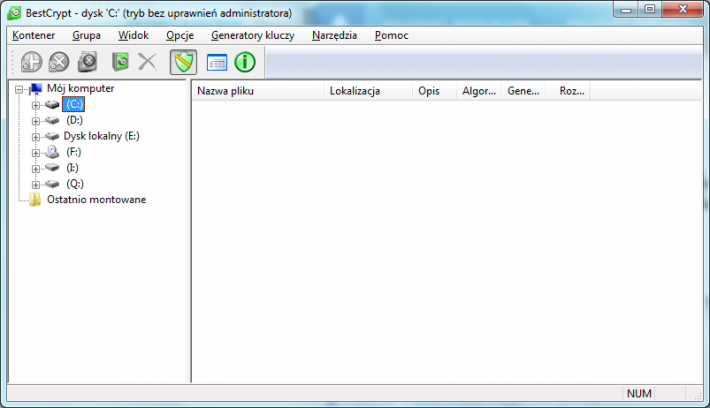Viewport: 710px width, 408px height.
Task: Click the NUM status bar indicator
Action: click(x=639, y=394)
